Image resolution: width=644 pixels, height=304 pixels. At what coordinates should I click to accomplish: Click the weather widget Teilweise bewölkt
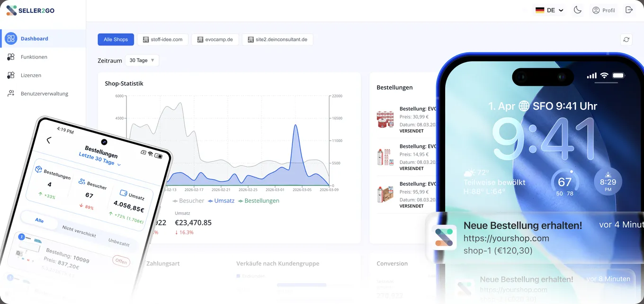(494, 182)
